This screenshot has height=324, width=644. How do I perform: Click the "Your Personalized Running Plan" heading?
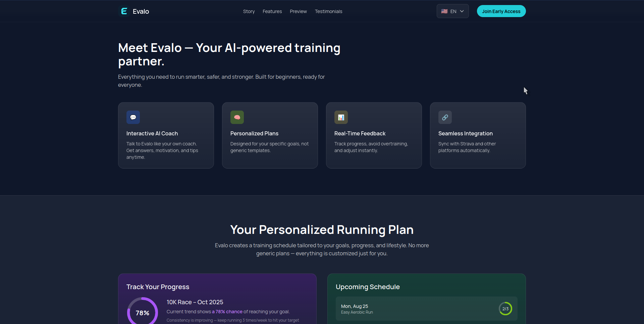(x=322, y=230)
